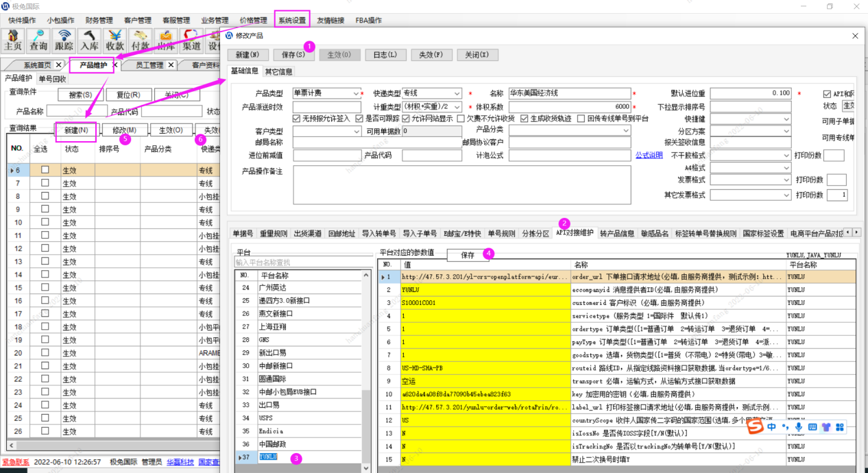Toggle the 无预报允许签入 checkbox
Image resolution: width=868 pixels, height=473 pixels.
click(297, 118)
